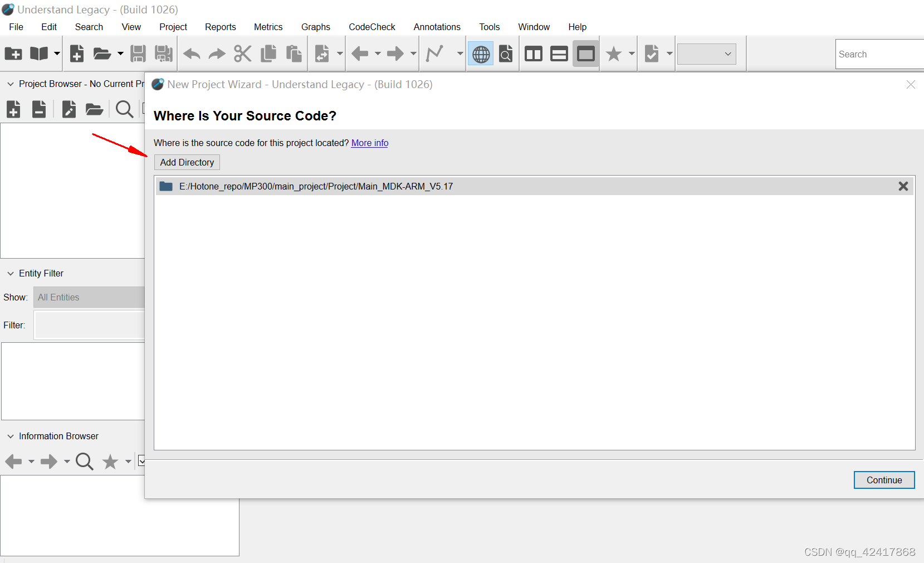This screenshot has width=924, height=563.
Task: Select the split vertical layout icon
Action: pyautogui.click(x=534, y=54)
